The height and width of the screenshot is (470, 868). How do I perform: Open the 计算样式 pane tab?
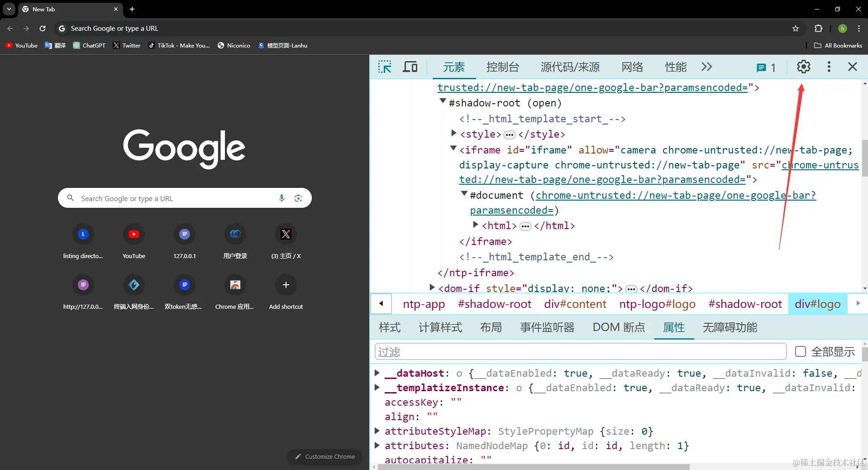[440, 327]
